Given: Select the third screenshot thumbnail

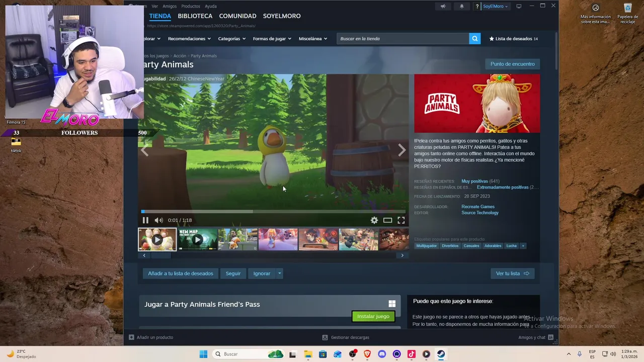Looking at the screenshot, I should point(238,239).
